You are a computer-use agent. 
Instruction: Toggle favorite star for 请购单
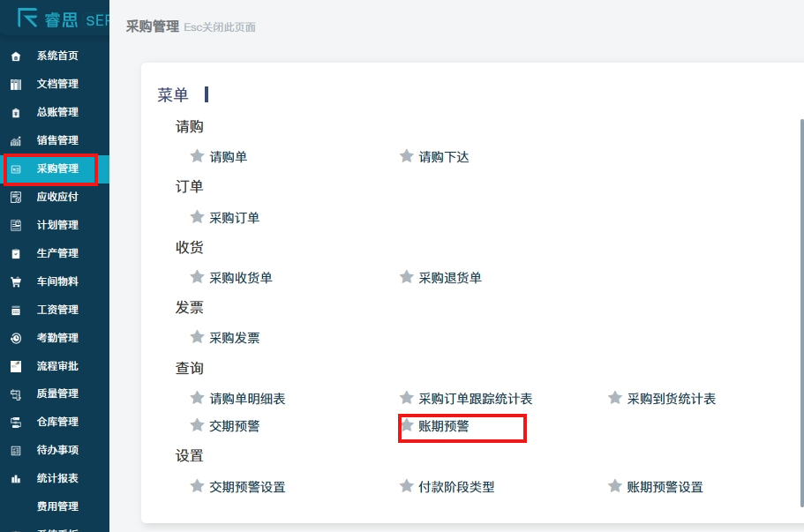[197, 156]
